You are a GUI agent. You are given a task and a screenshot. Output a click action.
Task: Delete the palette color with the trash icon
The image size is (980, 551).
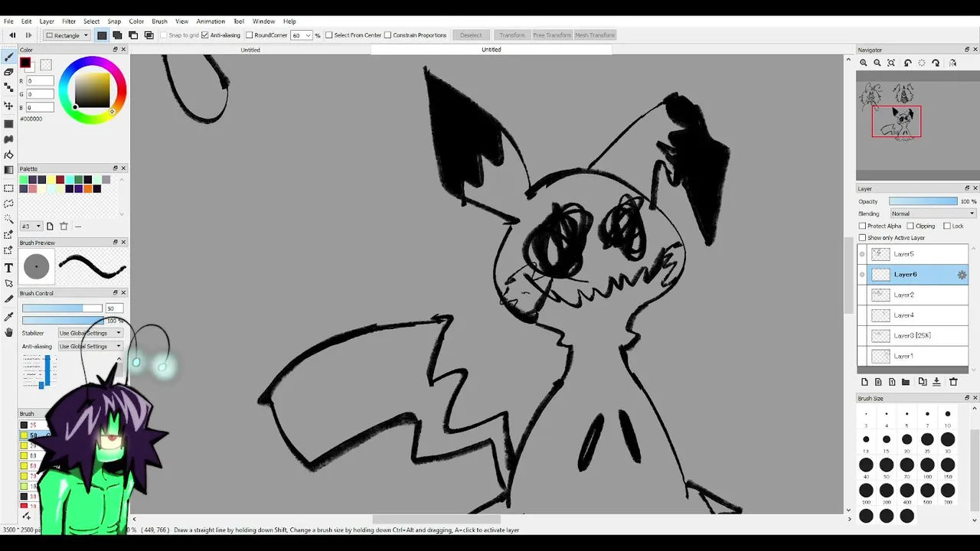point(64,227)
